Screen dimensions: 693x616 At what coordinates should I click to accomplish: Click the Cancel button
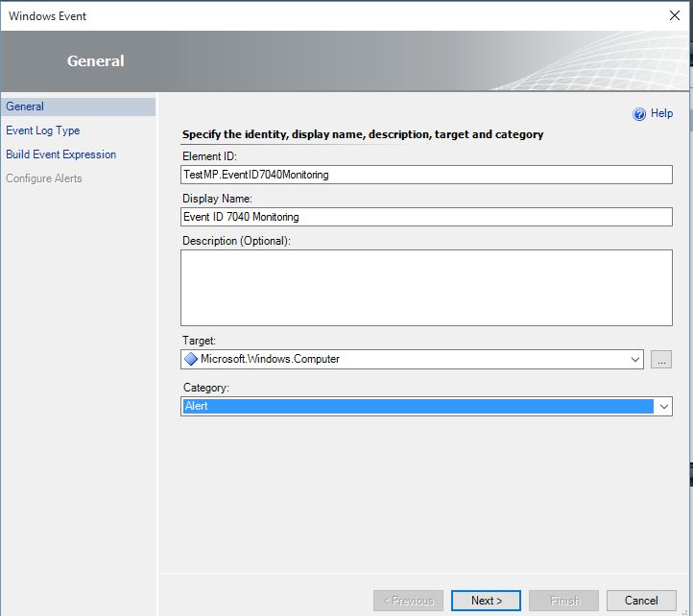[x=641, y=601]
